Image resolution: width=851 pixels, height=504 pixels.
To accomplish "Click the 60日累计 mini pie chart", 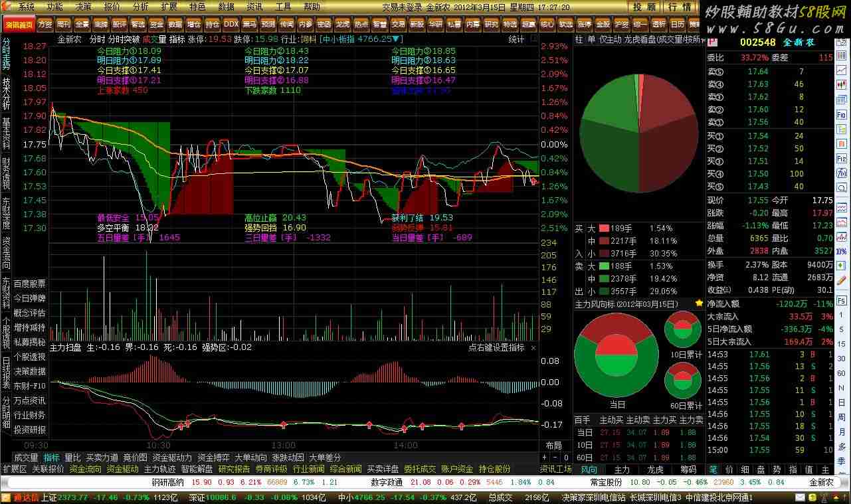I will pyautogui.click(x=684, y=381).
